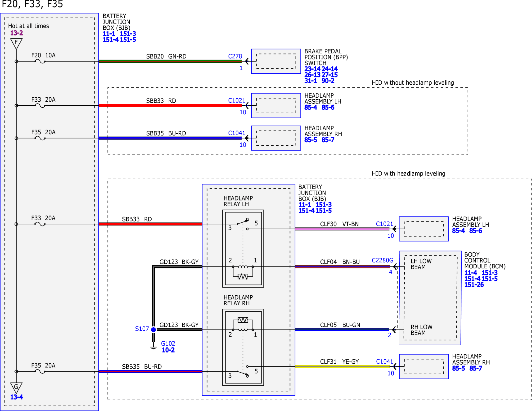Open the 13-2 page reference link
This screenshot has width=532, height=411.
point(16,33)
